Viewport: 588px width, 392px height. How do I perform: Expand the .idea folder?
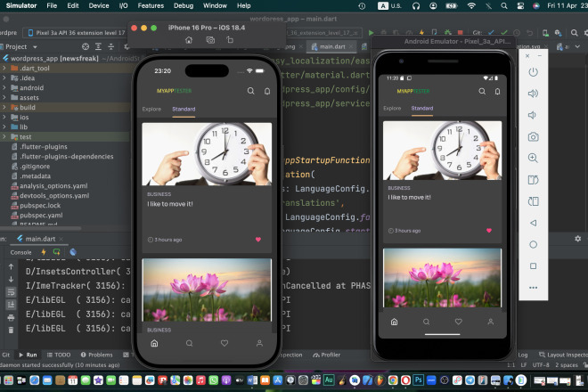[4, 78]
